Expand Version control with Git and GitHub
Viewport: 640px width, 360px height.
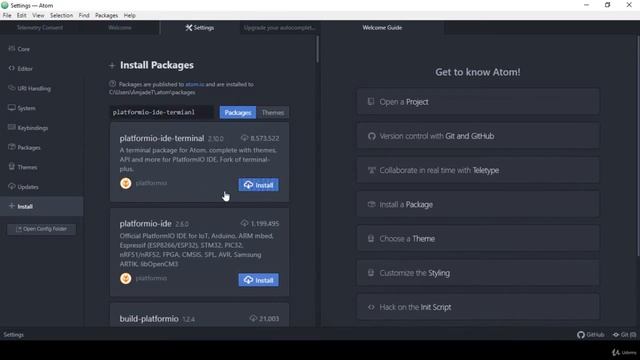coord(478,136)
